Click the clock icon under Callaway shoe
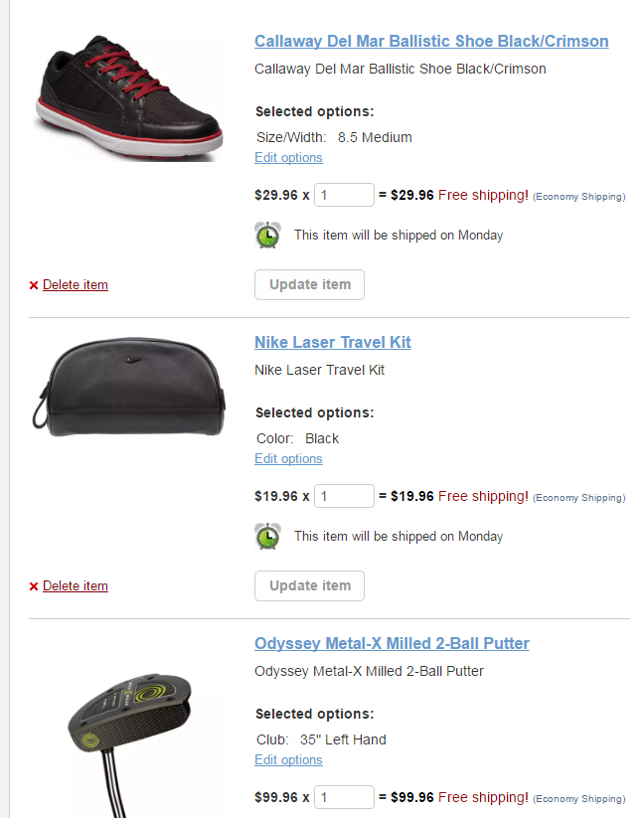This screenshot has height=818, width=644. coord(267,236)
